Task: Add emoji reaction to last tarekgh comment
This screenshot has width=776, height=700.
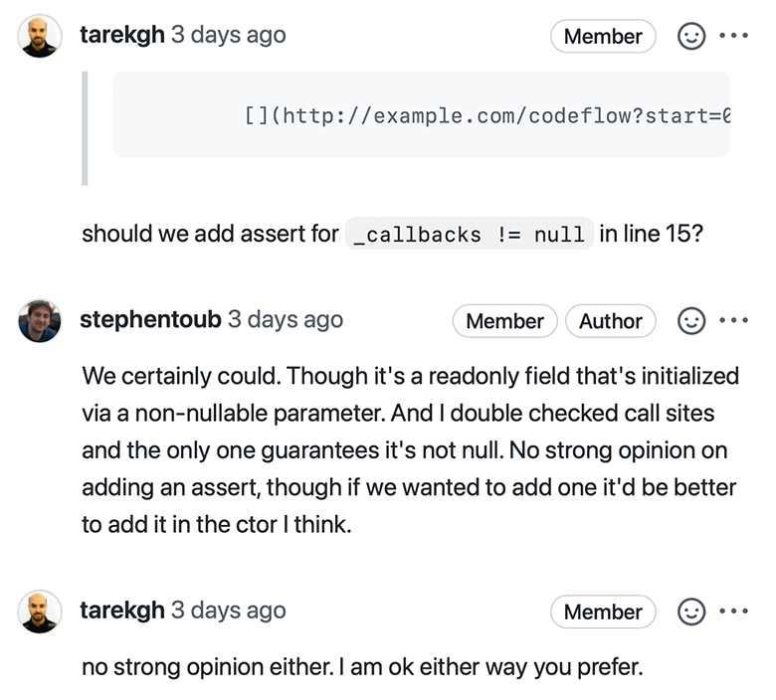Action: click(690, 612)
